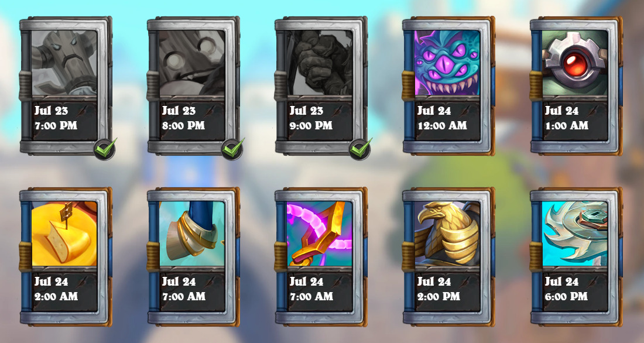
Task: Open the cheese wedge card art
Action: pos(64,234)
